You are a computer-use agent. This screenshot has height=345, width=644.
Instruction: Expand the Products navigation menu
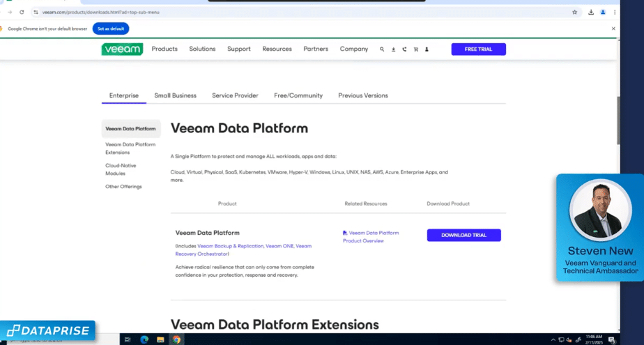[x=164, y=49]
